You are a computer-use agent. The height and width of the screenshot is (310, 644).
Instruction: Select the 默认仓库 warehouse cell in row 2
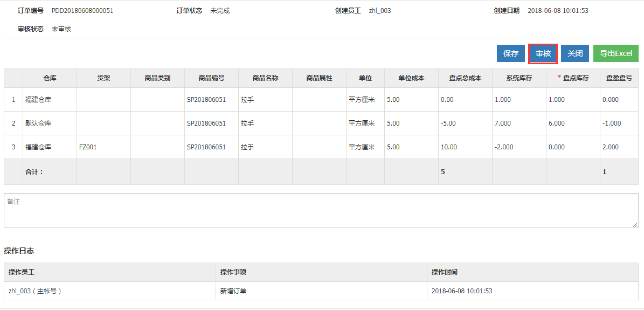tap(50, 123)
